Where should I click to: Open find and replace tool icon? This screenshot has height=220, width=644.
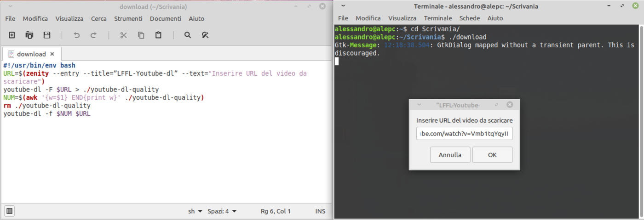click(x=205, y=35)
